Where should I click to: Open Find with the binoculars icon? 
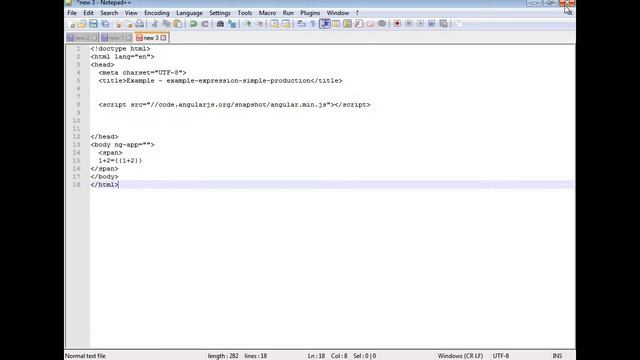tap(220, 24)
